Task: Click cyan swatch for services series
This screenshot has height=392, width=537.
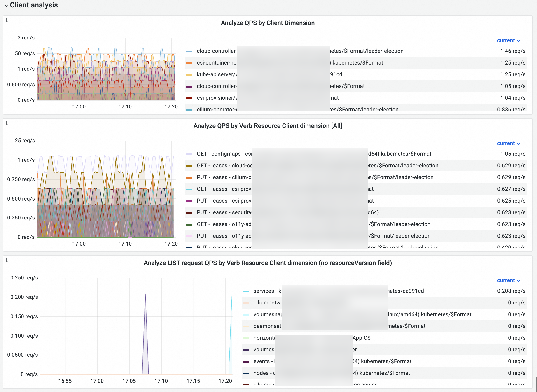Action: (246, 291)
